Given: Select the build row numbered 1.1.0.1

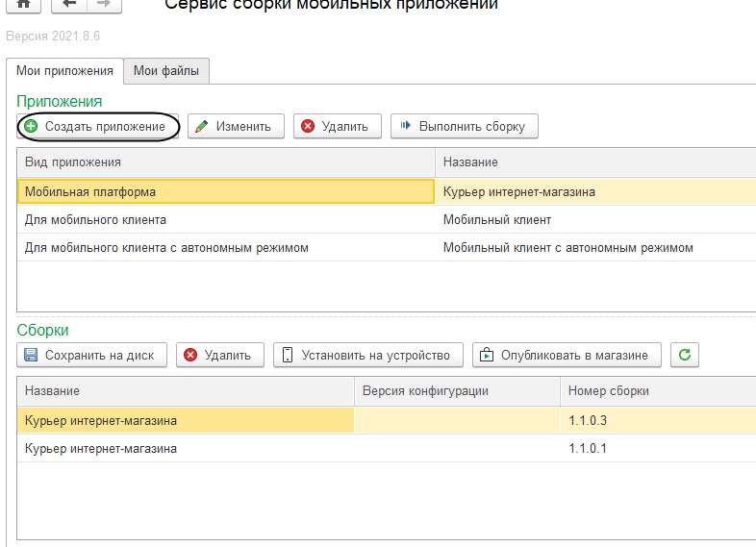Looking at the screenshot, I should point(387,449).
